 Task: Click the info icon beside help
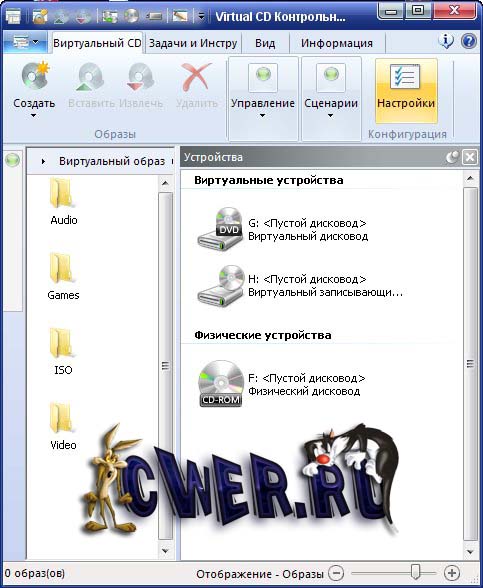coord(446,41)
